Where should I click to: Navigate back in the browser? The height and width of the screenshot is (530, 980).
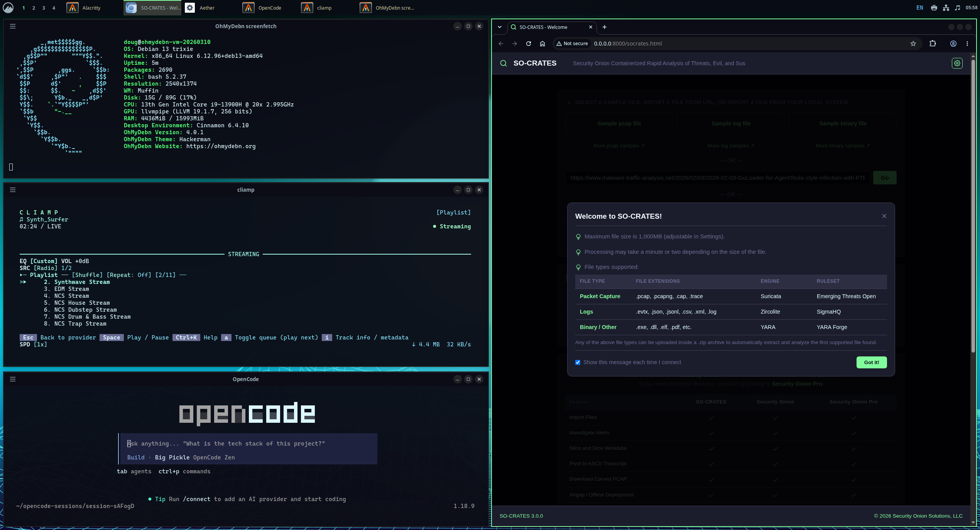coord(501,44)
